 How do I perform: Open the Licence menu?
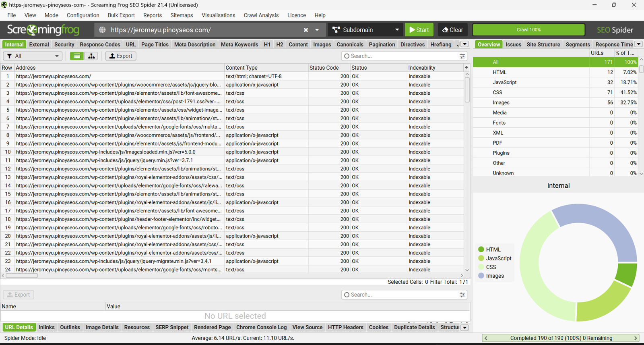coord(297,15)
